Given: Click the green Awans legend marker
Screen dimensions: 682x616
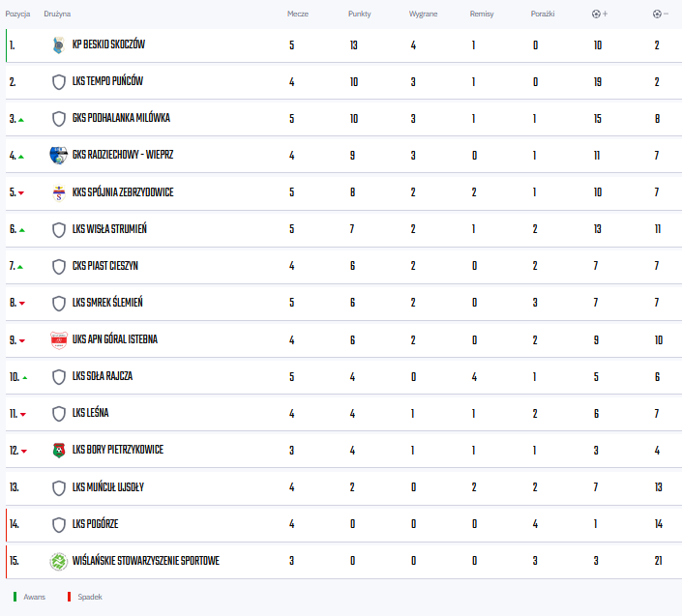Looking at the screenshot, I should click(15, 597).
